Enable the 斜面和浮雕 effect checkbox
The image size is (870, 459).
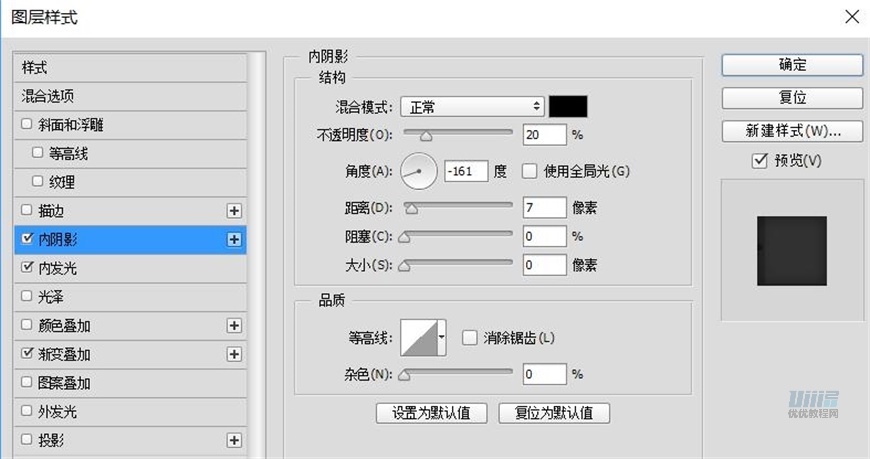(x=27, y=125)
